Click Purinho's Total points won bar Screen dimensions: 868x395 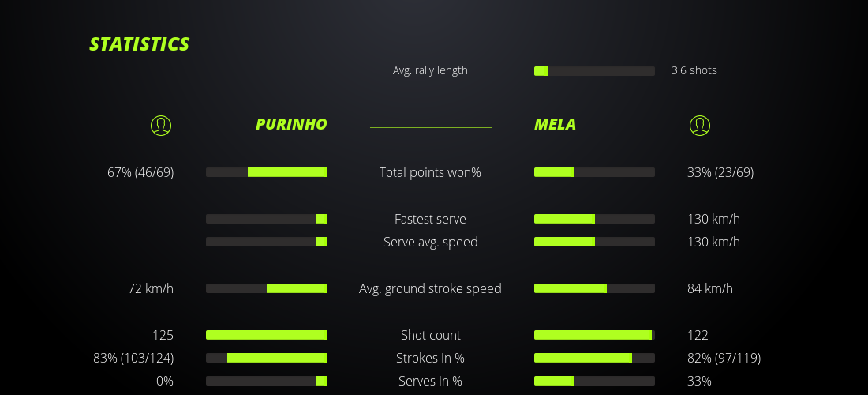tap(267, 172)
